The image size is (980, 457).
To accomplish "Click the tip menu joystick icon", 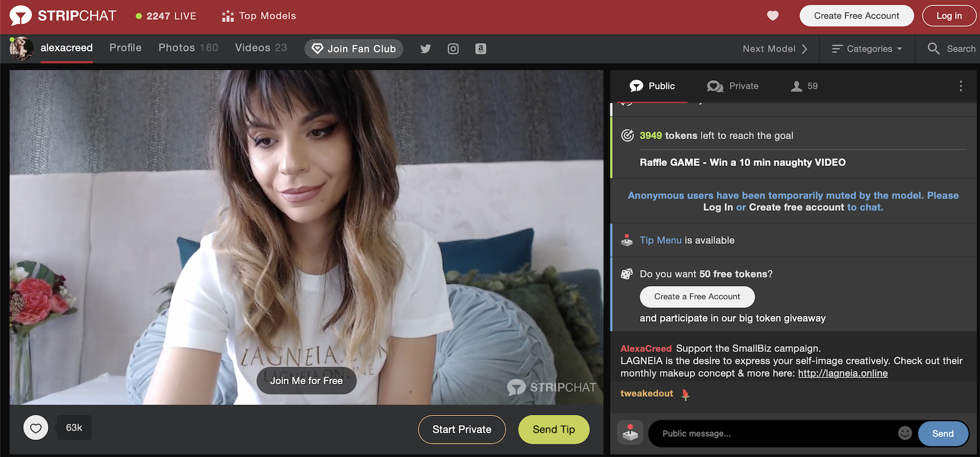I will (630, 433).
